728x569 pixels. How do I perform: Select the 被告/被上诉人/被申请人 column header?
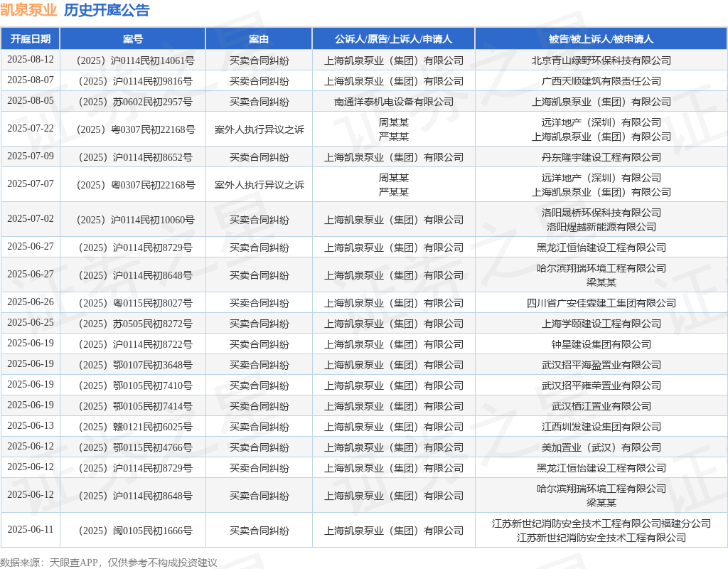coord(601,39)
